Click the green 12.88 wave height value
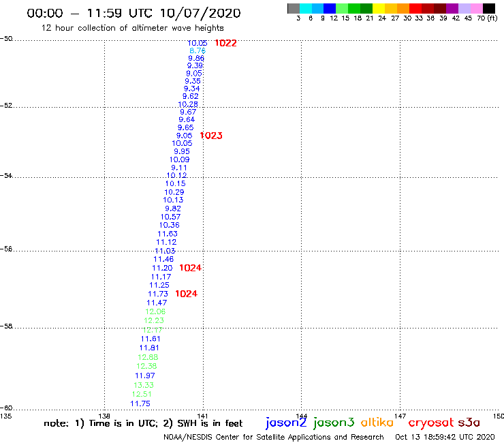The width and height of the screenshot is (504, 443). click(x=148, y=357)
